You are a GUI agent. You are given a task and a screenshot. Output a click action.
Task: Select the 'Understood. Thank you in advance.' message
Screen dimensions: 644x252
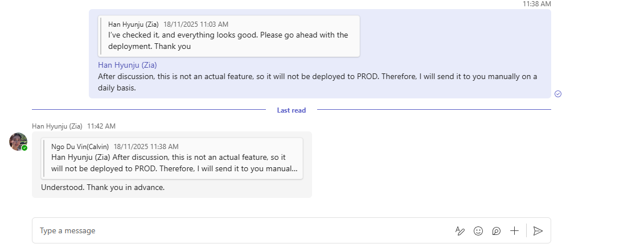(103, 187)
